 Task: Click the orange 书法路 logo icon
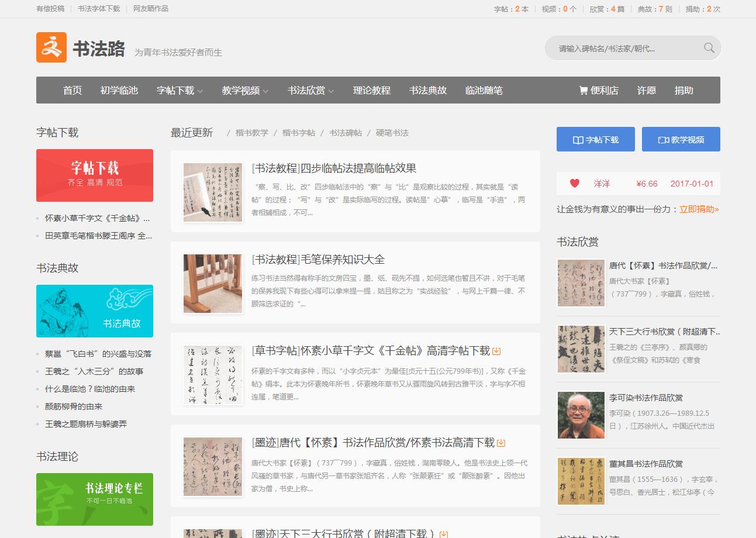[x=51, y=47]
